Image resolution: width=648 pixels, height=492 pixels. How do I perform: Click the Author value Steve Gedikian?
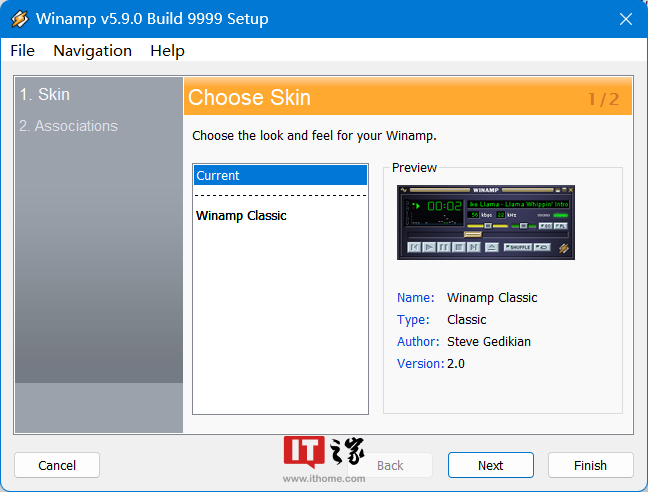click(488, 341)
